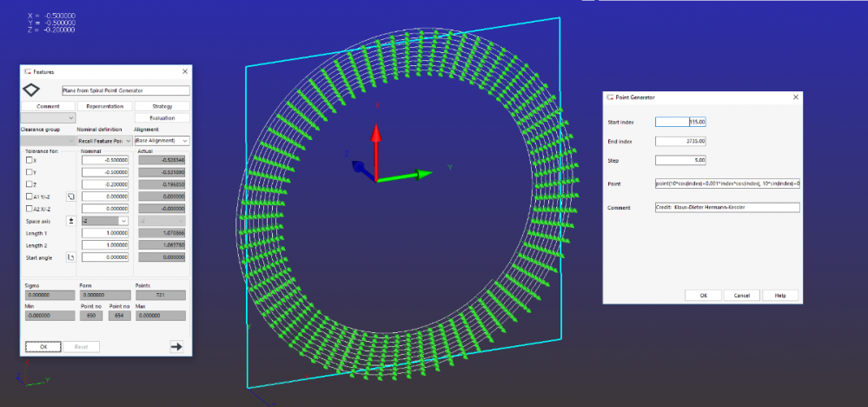Click the Point formula input field
The image size is (868, 407).
[727, 183]
